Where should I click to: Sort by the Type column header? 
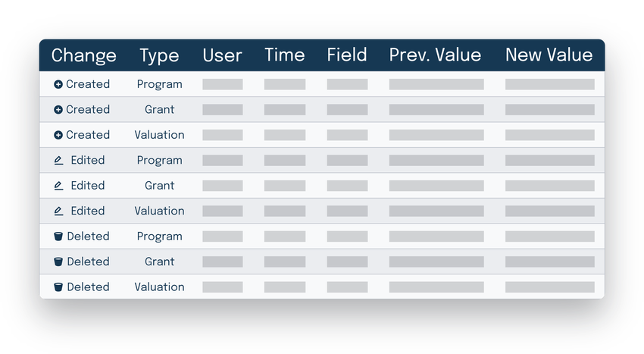(159, 55)
